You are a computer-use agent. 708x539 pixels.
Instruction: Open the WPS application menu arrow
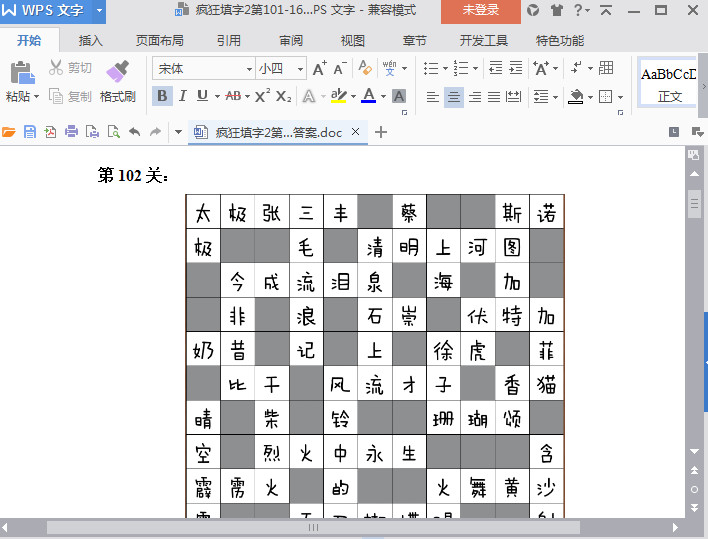point(99,10)
